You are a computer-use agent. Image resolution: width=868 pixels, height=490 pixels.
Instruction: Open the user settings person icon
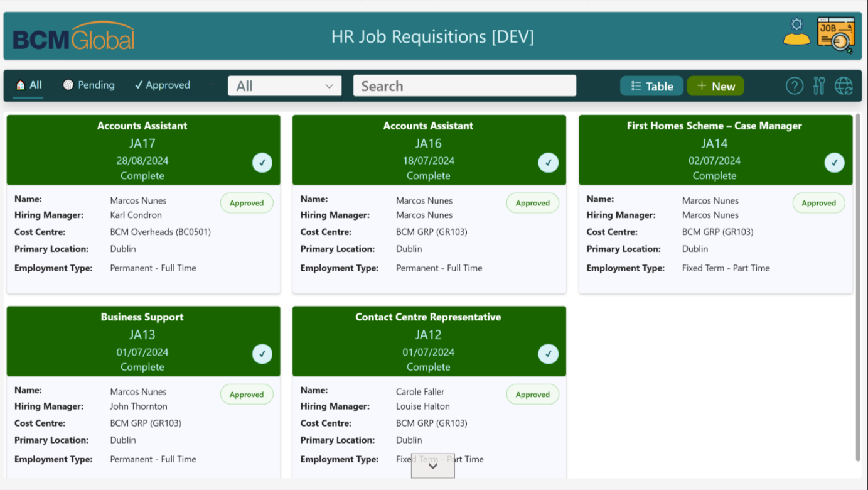796,33
